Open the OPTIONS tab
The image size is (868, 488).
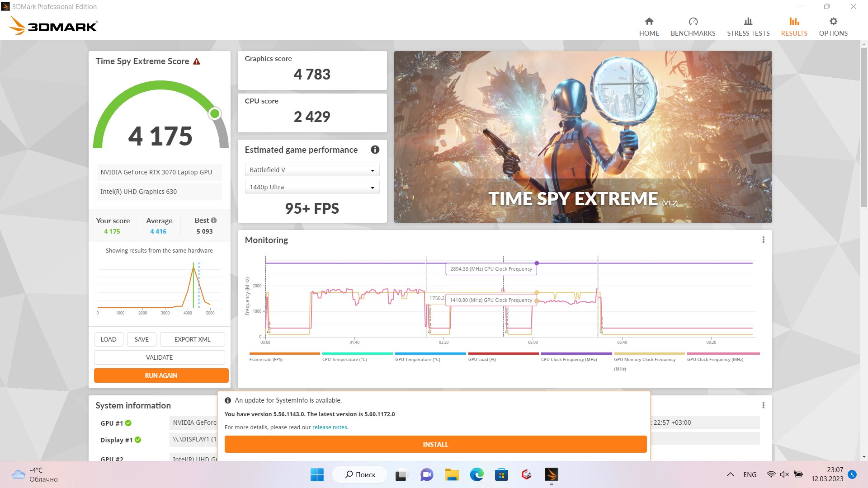tap(833, 27)
